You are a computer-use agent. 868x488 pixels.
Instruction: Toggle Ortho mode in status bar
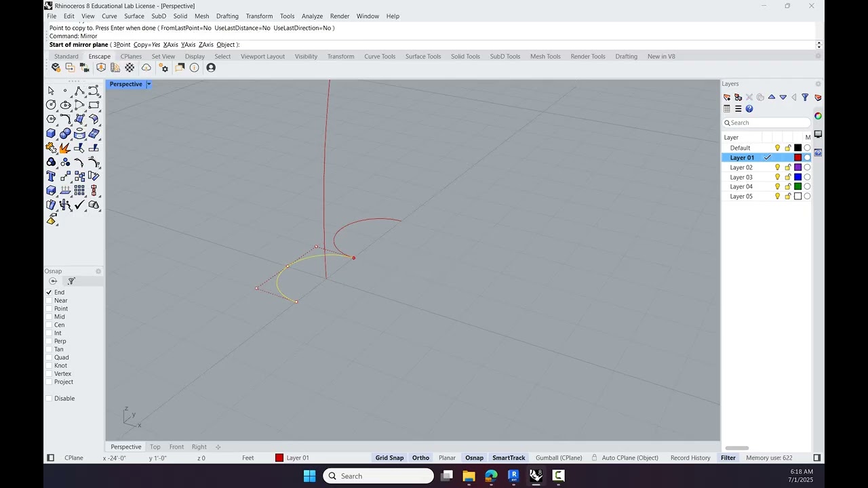coord(420,457)
